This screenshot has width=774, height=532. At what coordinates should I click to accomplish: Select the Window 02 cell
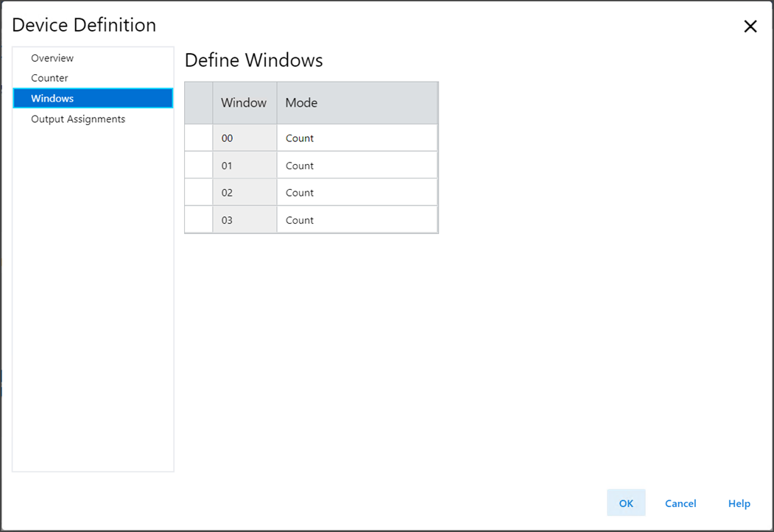click(244, 193)
